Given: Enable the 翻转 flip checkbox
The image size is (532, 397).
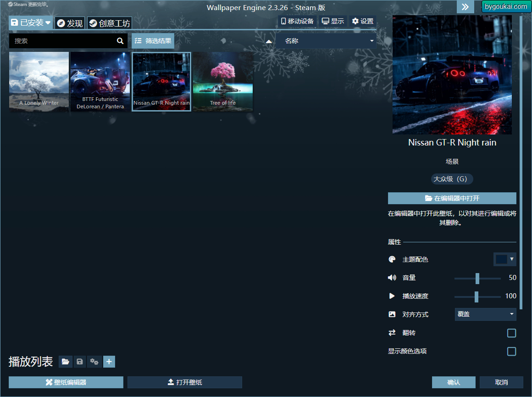Looking at the screenshot, I should pyautogui.click(x=511, y=333).
